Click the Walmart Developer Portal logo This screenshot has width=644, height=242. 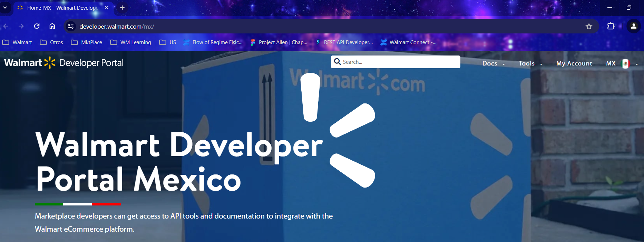[64, 63]
